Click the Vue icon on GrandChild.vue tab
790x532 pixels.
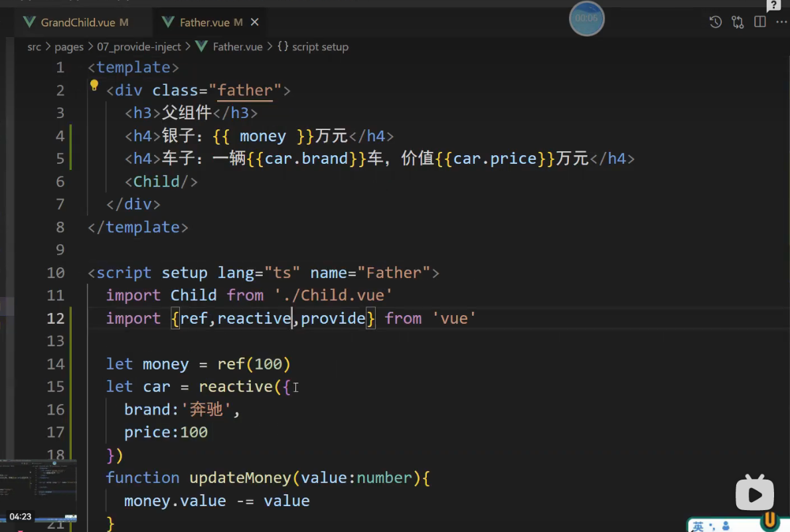(x=29, y=22)
